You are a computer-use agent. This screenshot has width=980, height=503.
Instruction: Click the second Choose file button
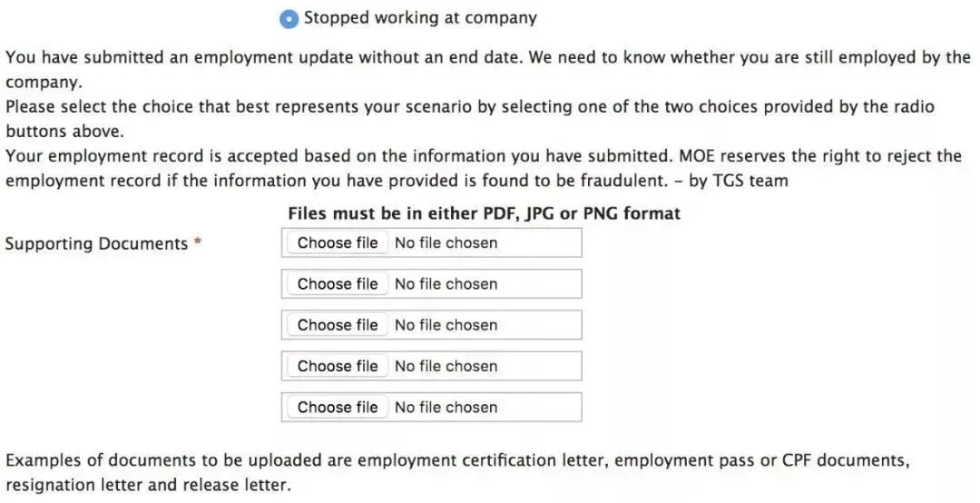pos(338,283)
